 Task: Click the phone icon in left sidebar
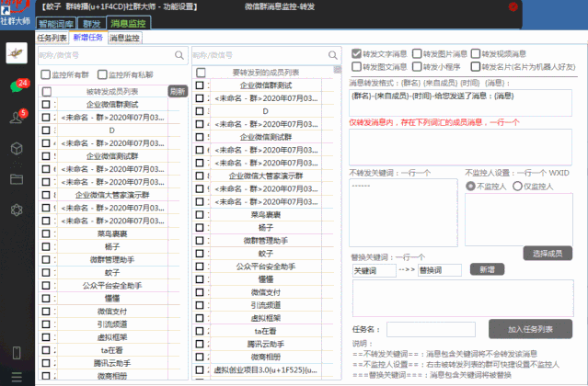coord(17,353)
